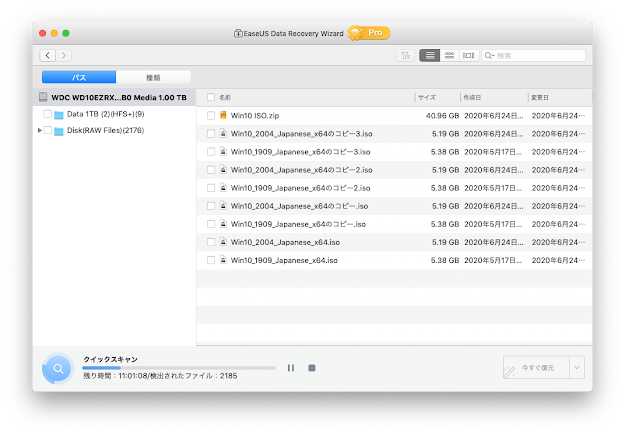Check the Win10 ISO.zip checkbox
The width and height of the screenshot is (625, 435).
pyautogui.click(x=211, y=116)
